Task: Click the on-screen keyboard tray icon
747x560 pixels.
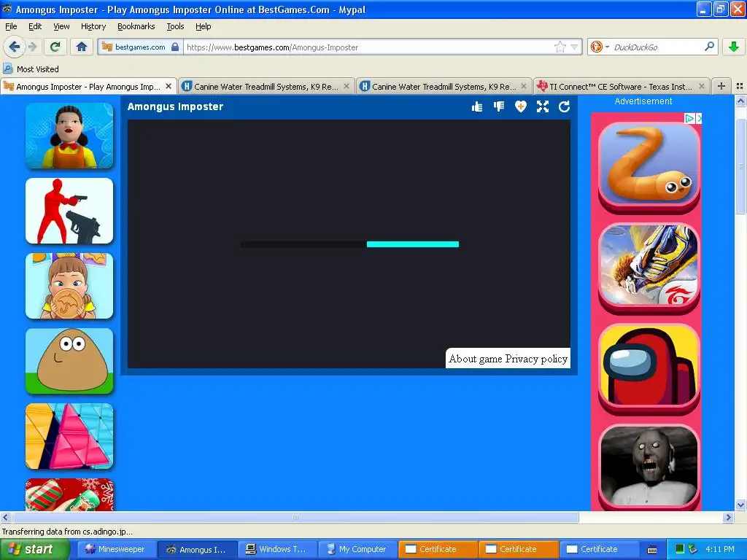Action: point(652,550)
